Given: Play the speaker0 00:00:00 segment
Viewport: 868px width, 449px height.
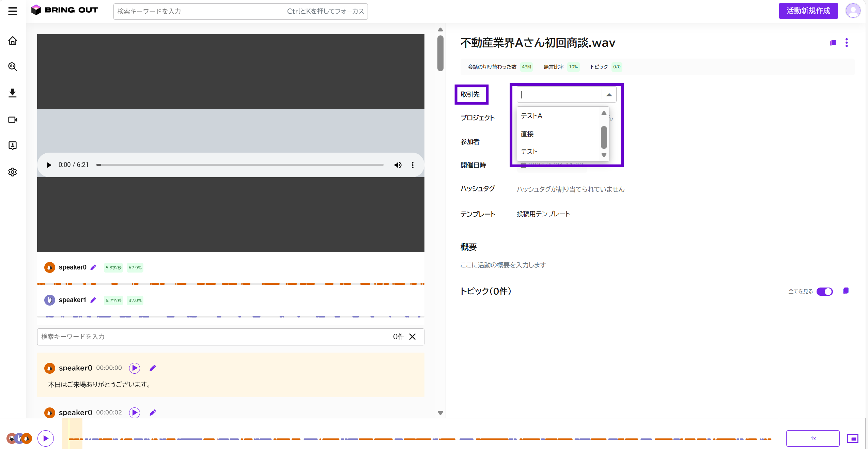Looking at the screenshot, I should (x=135, y=368).
